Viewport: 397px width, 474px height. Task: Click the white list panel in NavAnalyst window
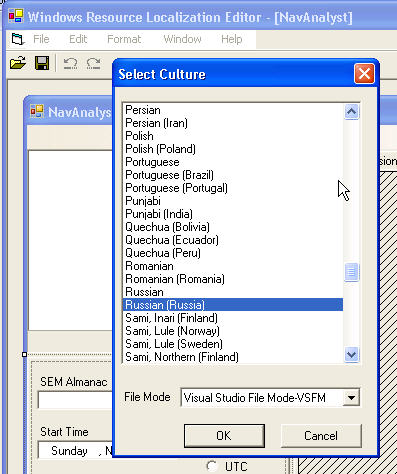pyautogui.click(x=70, y=240)
